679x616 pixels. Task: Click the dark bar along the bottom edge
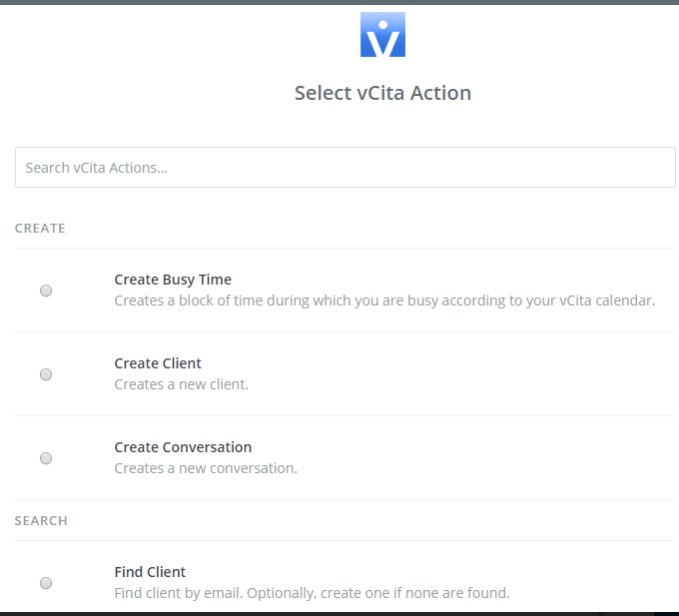point(339,614)
